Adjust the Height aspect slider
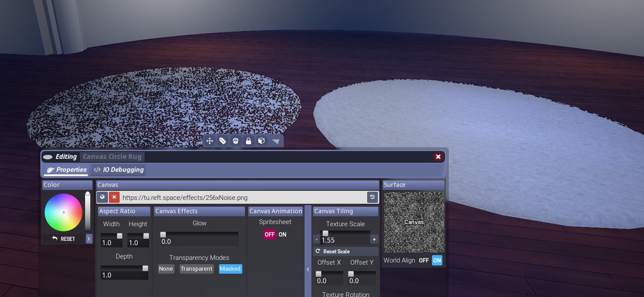Viewport: 644px width, 297px height. click(x=138, y=236)
